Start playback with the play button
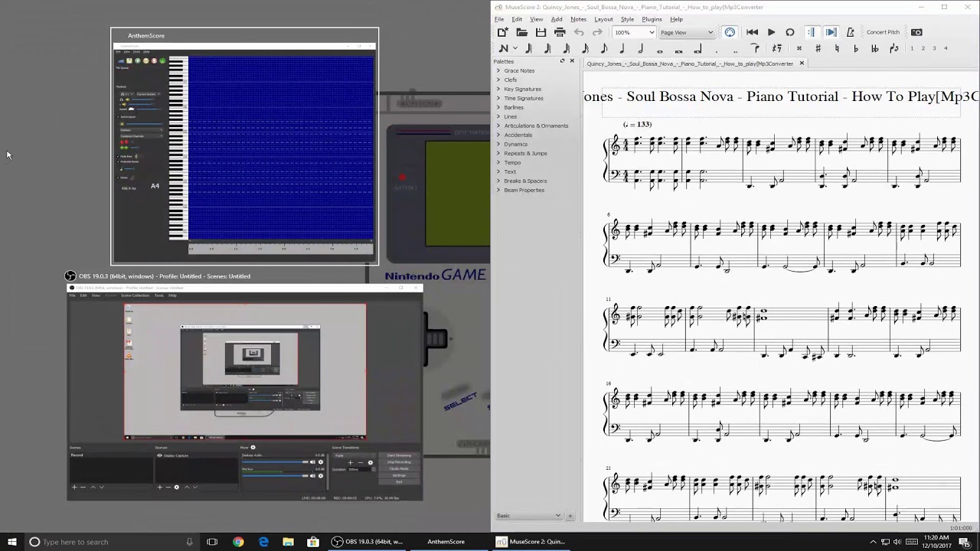Image resolution: width=980 pixels, height=551 pixels. click(771, 32)
